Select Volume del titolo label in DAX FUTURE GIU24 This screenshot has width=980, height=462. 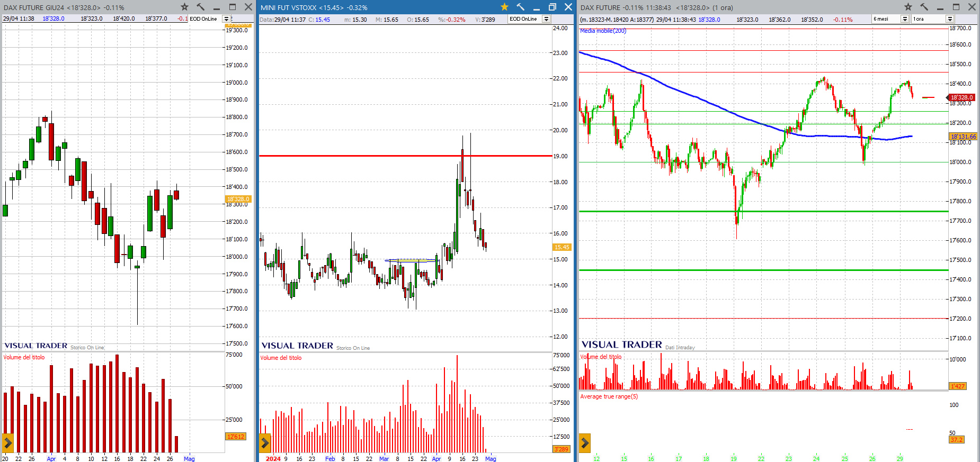pos(24,357)
